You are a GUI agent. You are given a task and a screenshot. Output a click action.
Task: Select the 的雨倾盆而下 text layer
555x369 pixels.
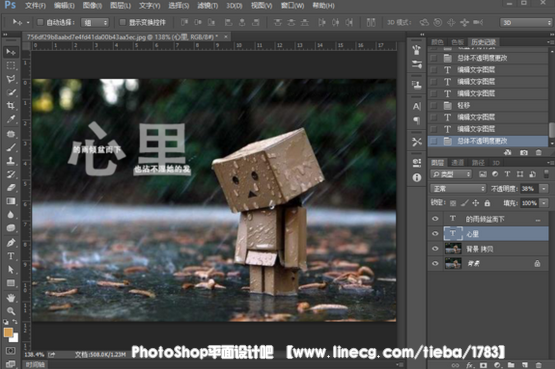click(x=488, y=219)
